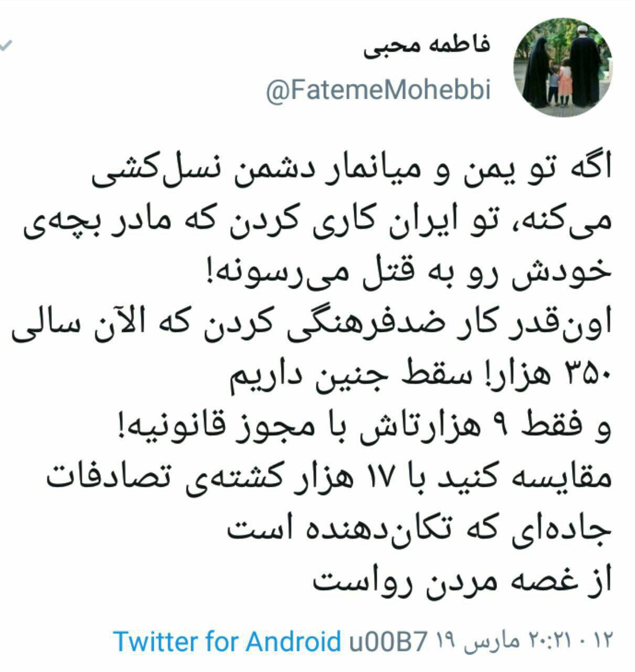This screenshot has width=635, height=672.
Task: Open the @FatemeMohebbi handle link
Action: pyautogui.click(x=378, y=91)
